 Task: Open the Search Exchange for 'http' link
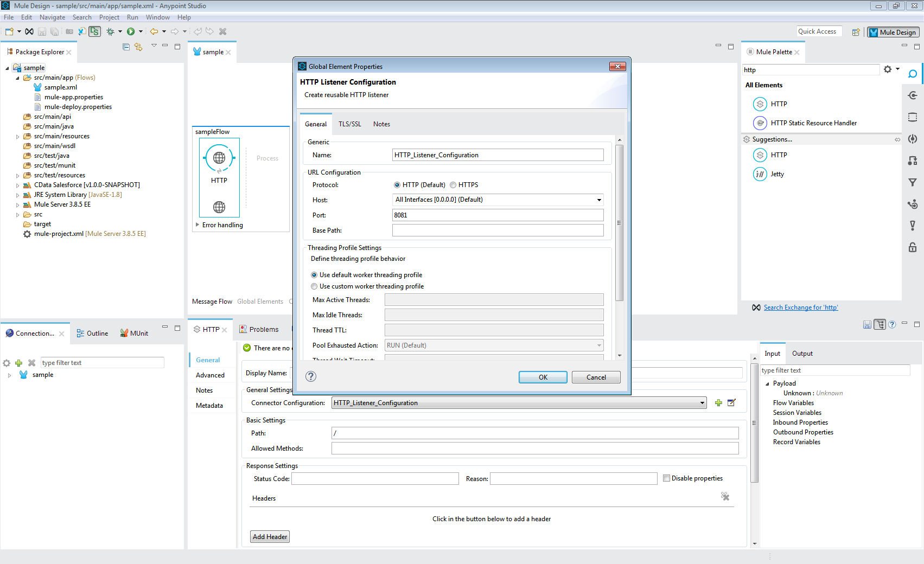point(800,307)
